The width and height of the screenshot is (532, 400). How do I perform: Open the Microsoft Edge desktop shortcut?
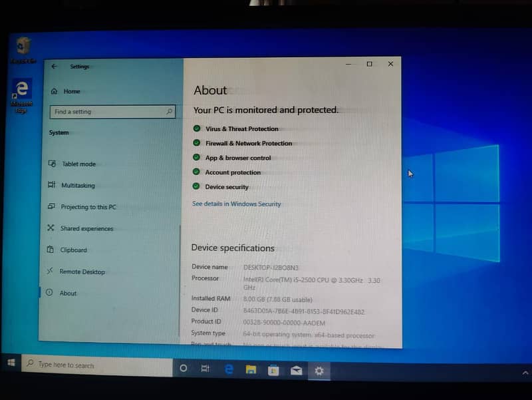22,96
